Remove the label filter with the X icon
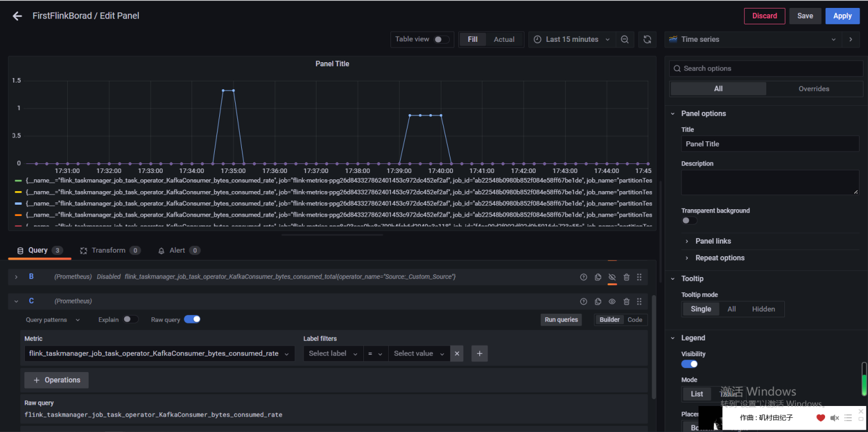This screenshot has height=432, width=868. click(x=457, y=353)
